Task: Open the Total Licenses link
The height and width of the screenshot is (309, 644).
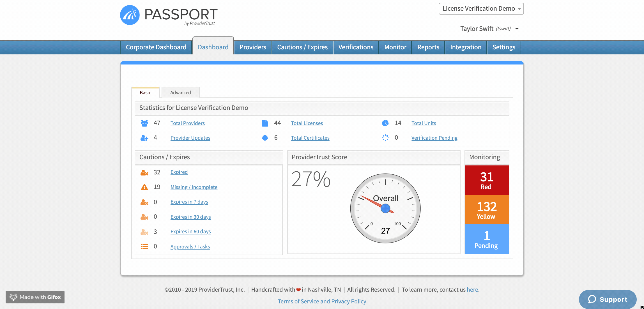Action: (307, 123)
